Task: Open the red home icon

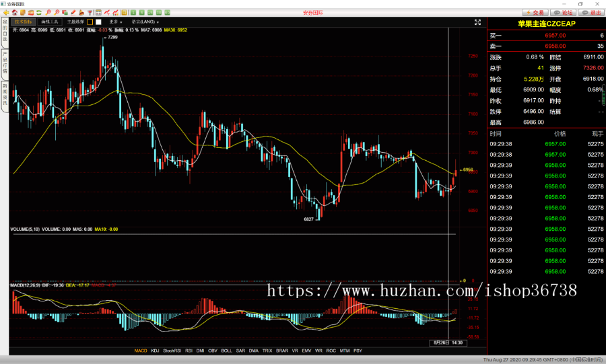Action: [15, 13]
